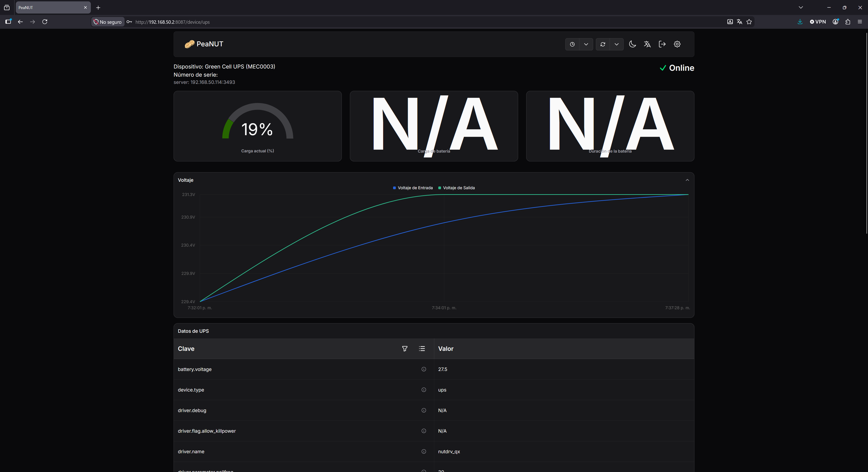The image size is (868, 472).
Task: Show info for driver.name row
Action: click(424, 451)
